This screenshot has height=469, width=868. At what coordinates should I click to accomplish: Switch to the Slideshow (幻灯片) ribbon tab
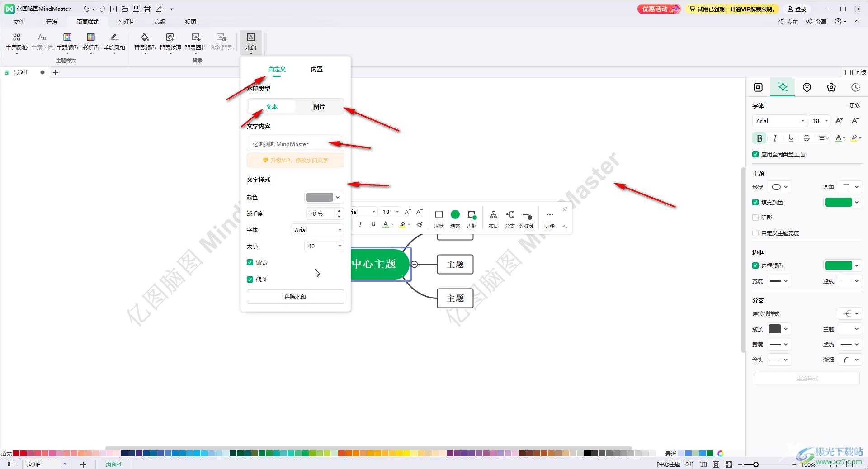127,22
